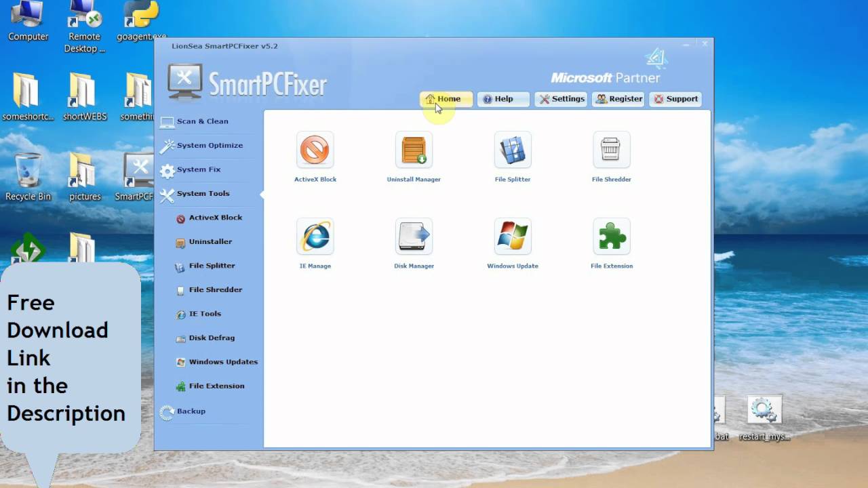Select the Remote Desktop shortcut icon

pos(84,26)
